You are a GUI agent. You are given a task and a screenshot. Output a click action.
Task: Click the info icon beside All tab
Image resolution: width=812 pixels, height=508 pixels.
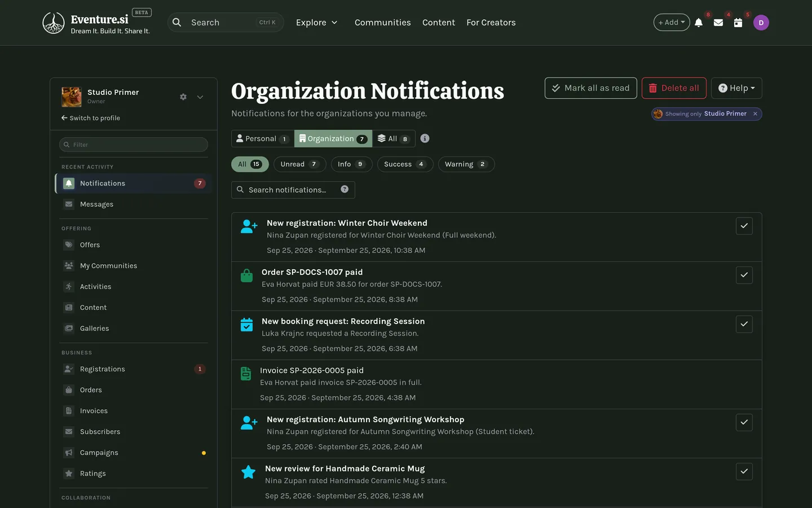[425, 138]
